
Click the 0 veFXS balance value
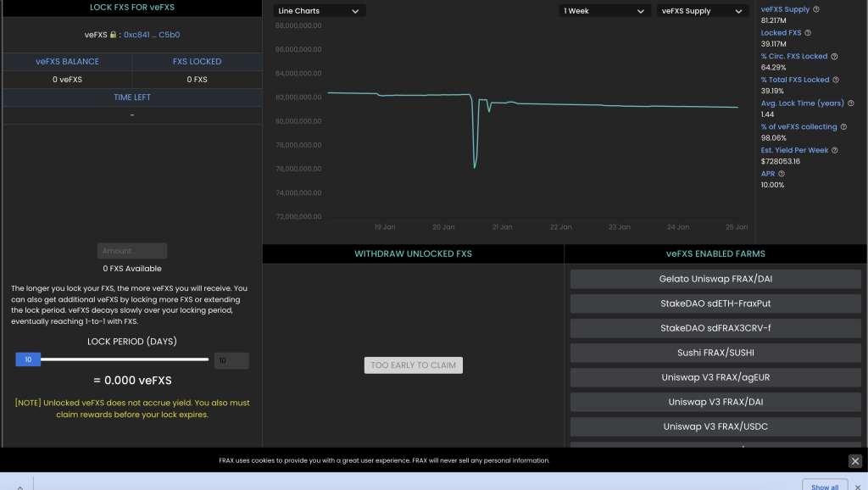[x=68, y=80]
